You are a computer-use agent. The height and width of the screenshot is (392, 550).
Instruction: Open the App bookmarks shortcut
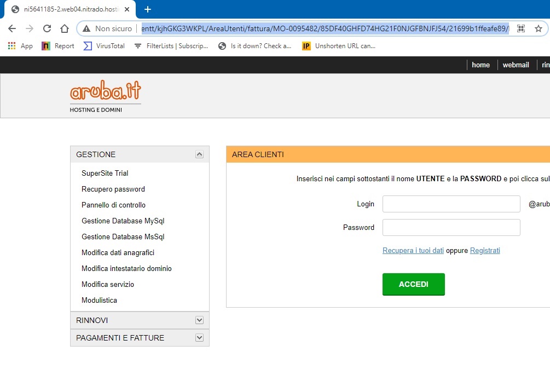click(20, 46)
